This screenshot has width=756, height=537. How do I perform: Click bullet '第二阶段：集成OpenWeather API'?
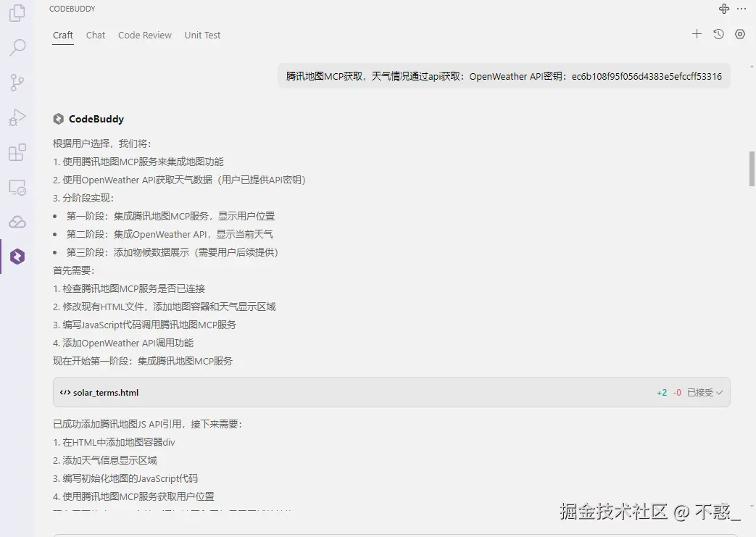pos(169,234)
